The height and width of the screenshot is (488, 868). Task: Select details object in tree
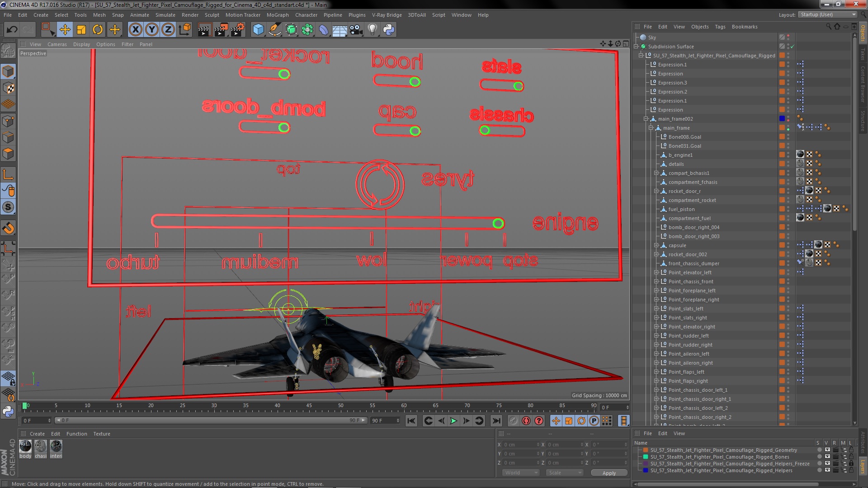point(676,164)
